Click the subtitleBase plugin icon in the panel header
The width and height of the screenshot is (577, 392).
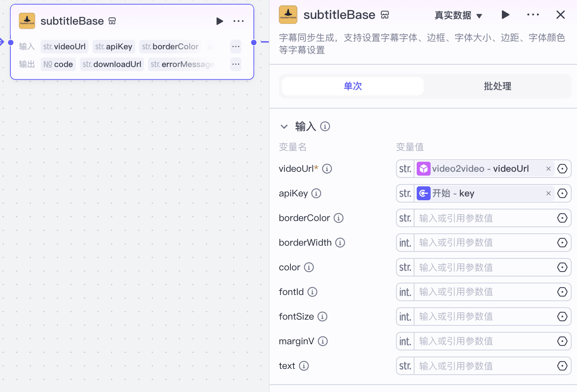[288, 15]
